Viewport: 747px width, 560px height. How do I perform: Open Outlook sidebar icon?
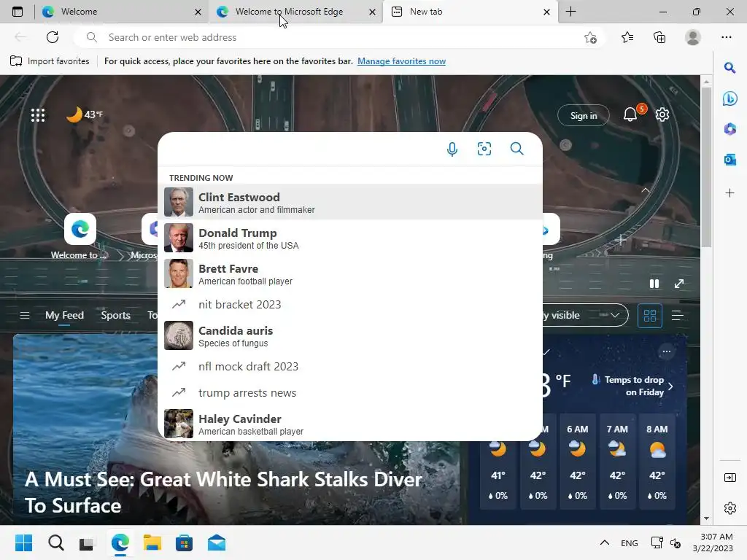(x=729, y=160)
